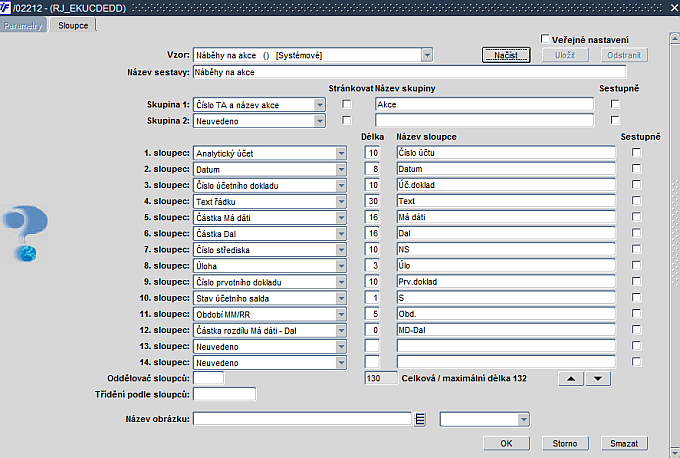Click total length field showing 130

pos(381,378)
